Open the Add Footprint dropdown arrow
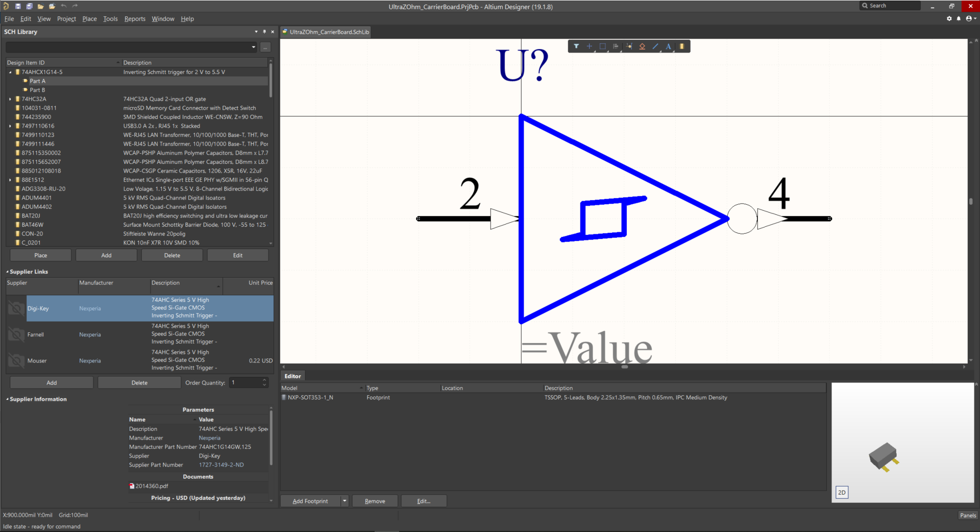Viewport: 980px width, 532px height. tap(345, 501)
